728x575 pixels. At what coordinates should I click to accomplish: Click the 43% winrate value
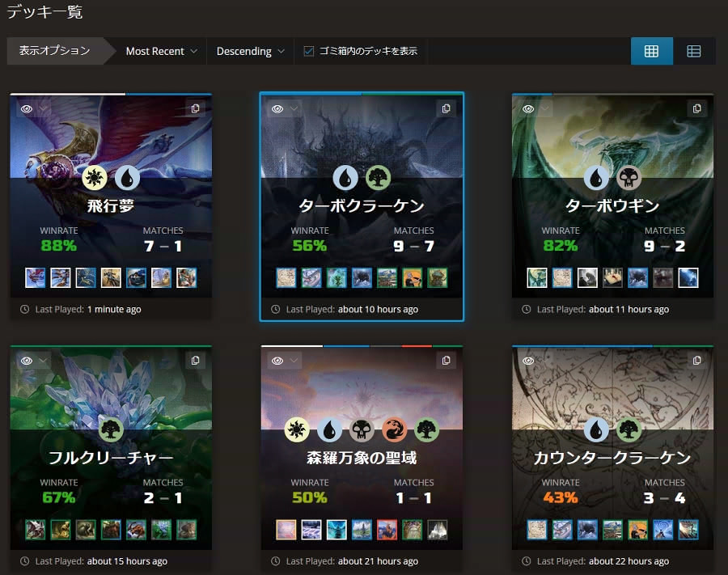click(561, 497)
